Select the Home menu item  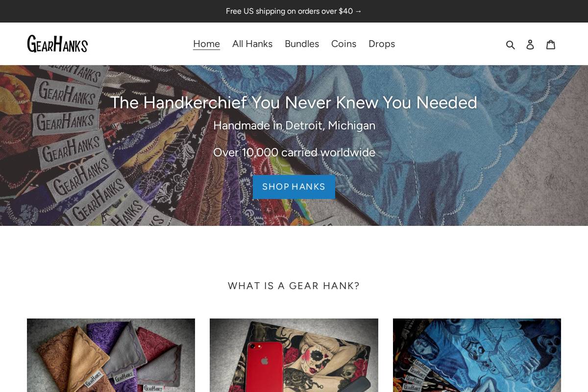click(x=206, y=44)
